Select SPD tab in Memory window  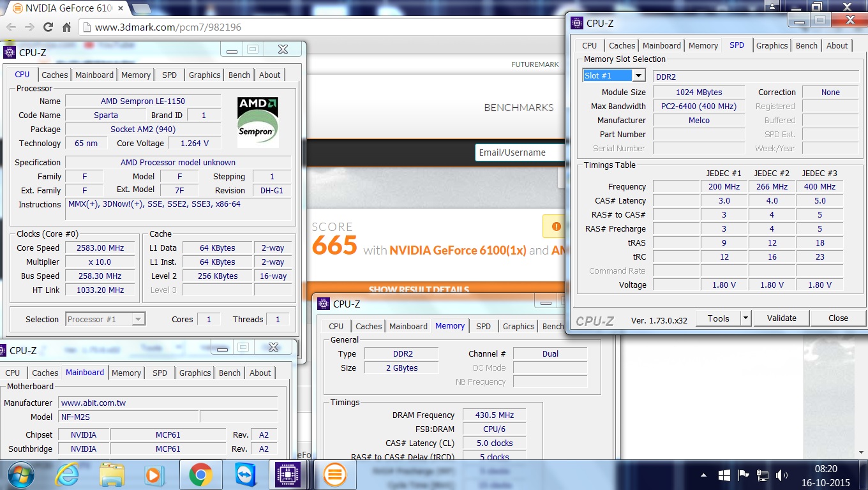pos(484,326)
